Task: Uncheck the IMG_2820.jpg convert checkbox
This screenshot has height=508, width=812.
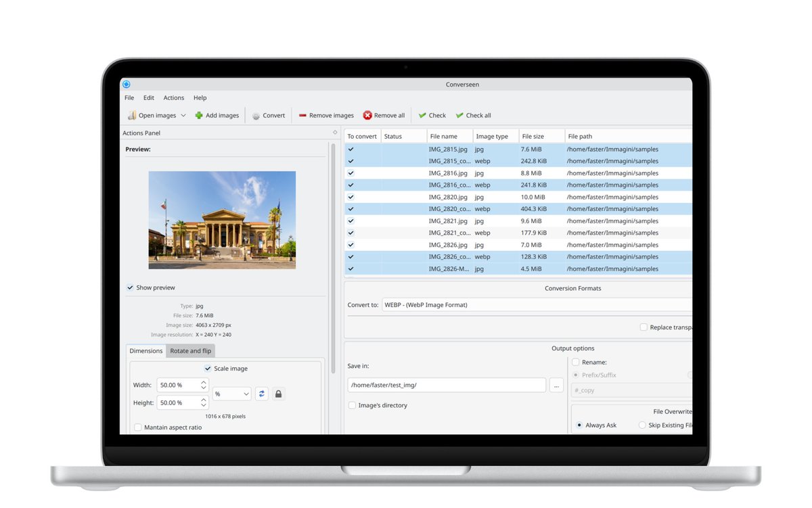Action: (351, 197)
